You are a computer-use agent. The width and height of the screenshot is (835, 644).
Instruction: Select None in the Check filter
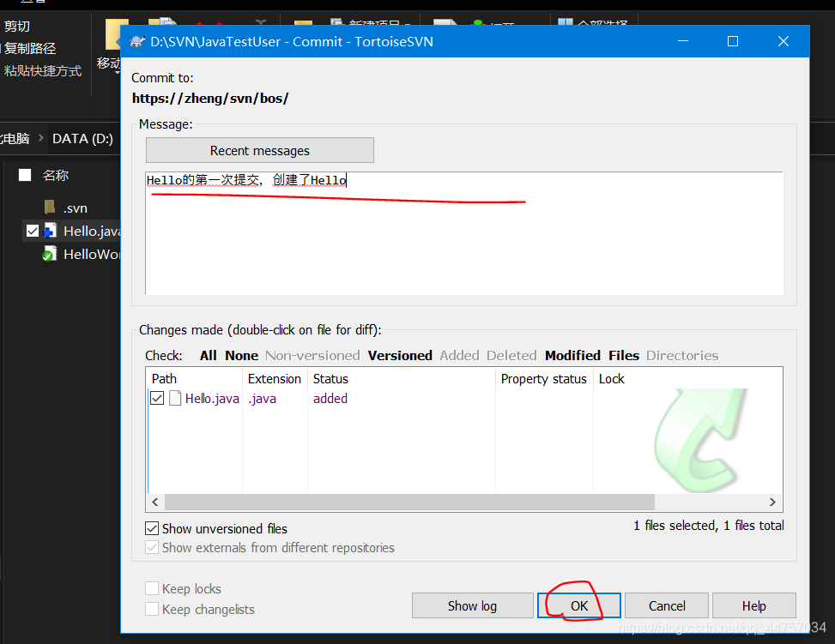pos(242,356)
